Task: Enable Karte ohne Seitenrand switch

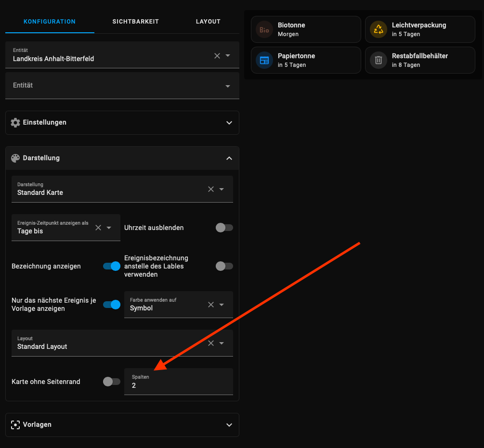Action: pyautogui.click(x=112, y=382)
